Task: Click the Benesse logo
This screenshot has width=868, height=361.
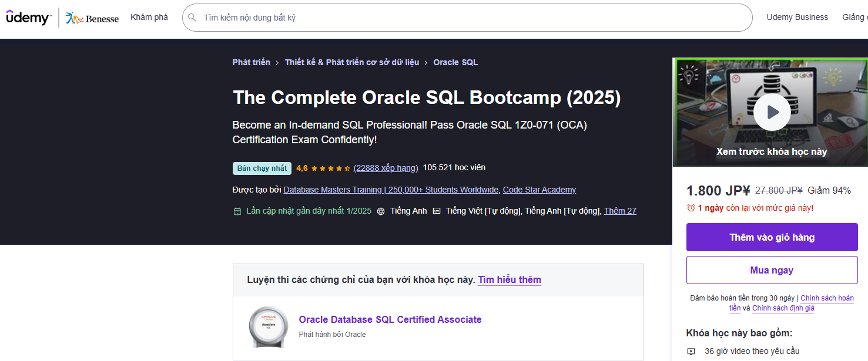Action: coord(92,18)
